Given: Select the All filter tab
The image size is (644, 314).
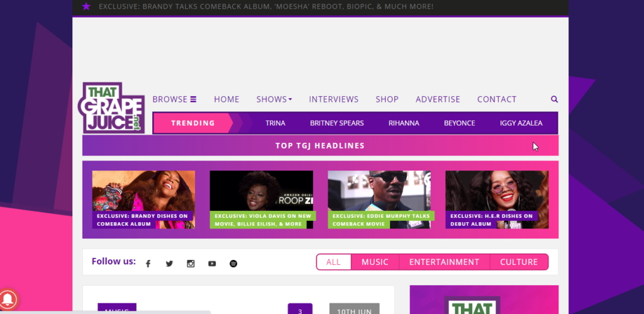Looking at the screenshot, I should (333, 262).
